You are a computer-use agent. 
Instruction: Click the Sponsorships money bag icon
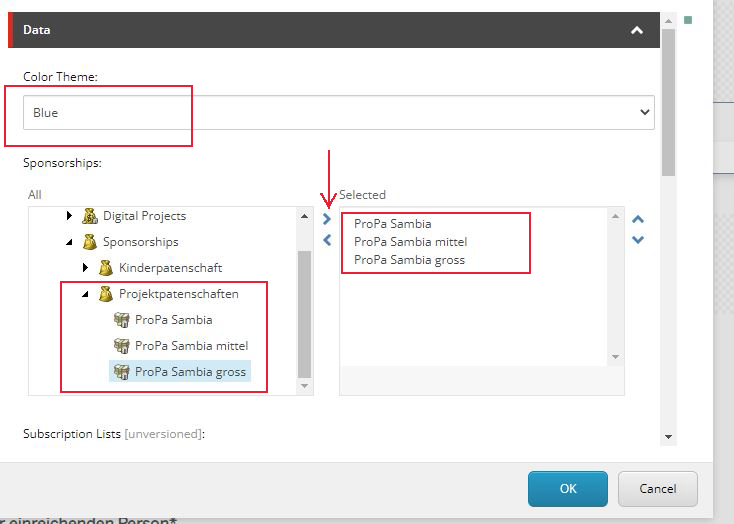(90, 242)
